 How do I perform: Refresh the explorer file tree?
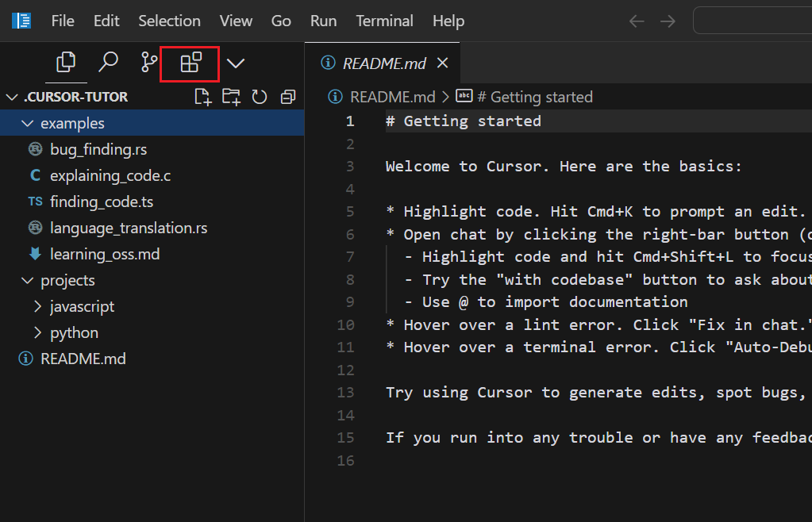[260, 97]
